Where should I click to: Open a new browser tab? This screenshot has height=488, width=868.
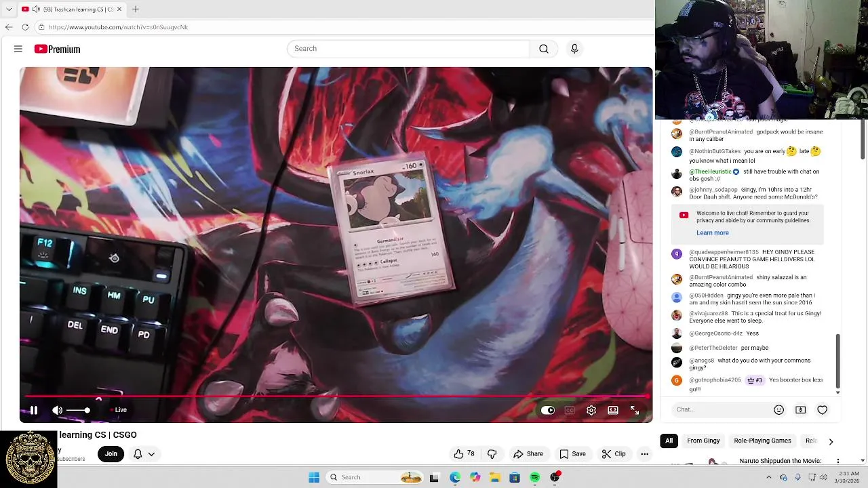coord(135,9)
